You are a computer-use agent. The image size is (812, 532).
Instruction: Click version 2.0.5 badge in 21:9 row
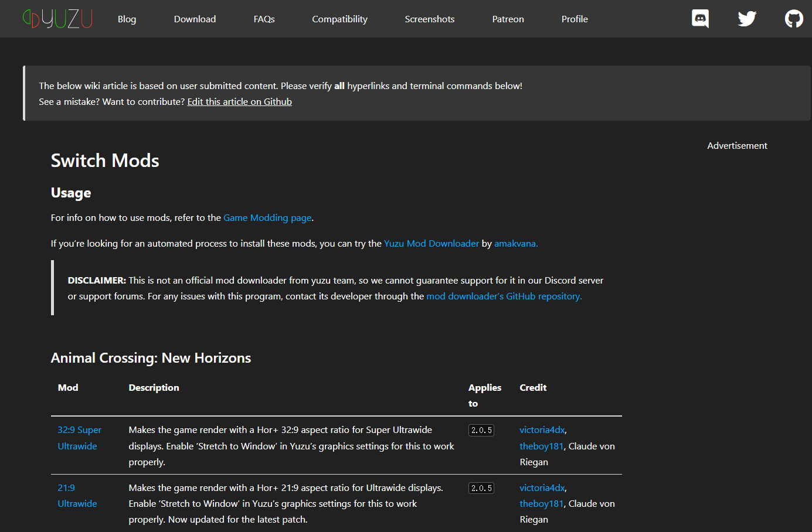(481, 488)
